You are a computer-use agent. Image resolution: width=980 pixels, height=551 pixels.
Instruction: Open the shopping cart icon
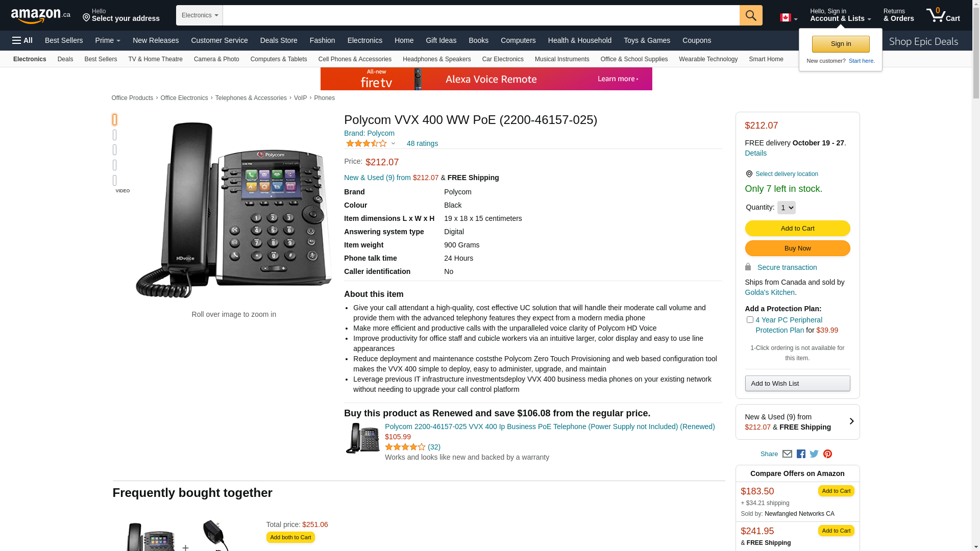pos(943,15)
